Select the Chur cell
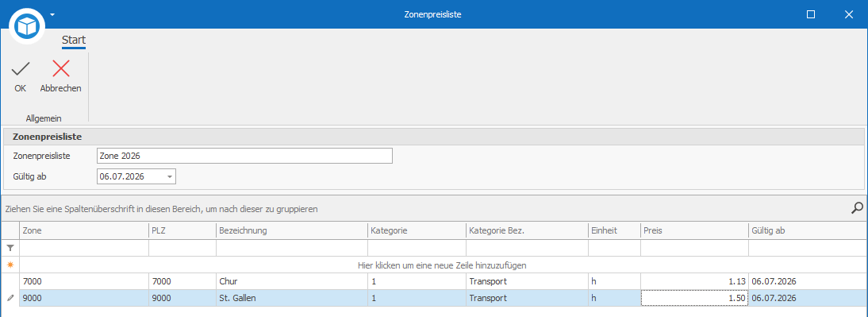This screenshot has height=317, width=868. (292, 281)
